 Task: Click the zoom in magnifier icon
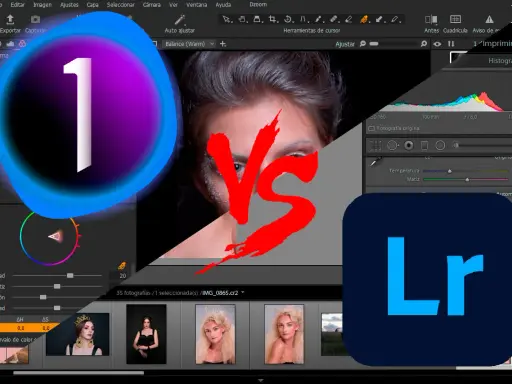point(424,44)
